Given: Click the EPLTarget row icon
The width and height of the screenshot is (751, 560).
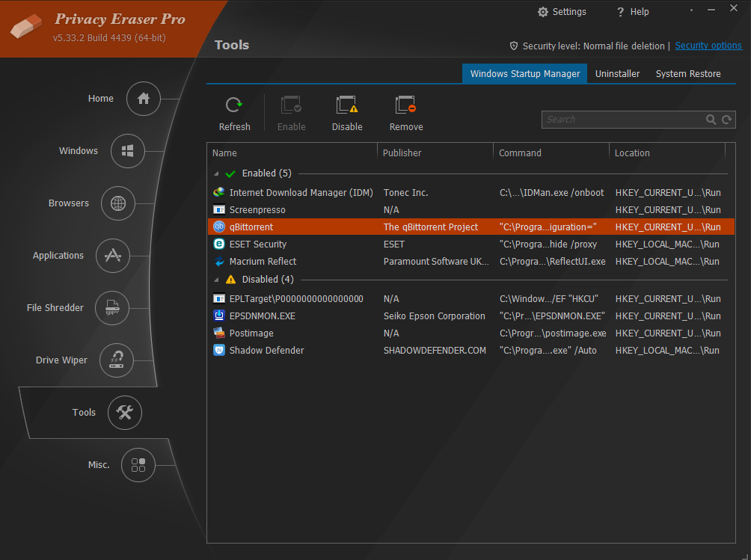Looking at the screenshot, I should point(219,298).
